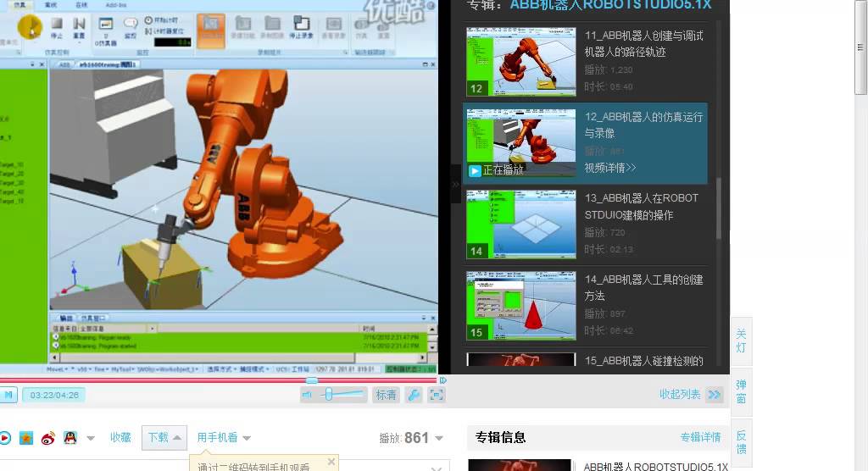Mute the video with speaker icon
The height and width of the screenshot is (471, 868).
click(x=307, y=395)
